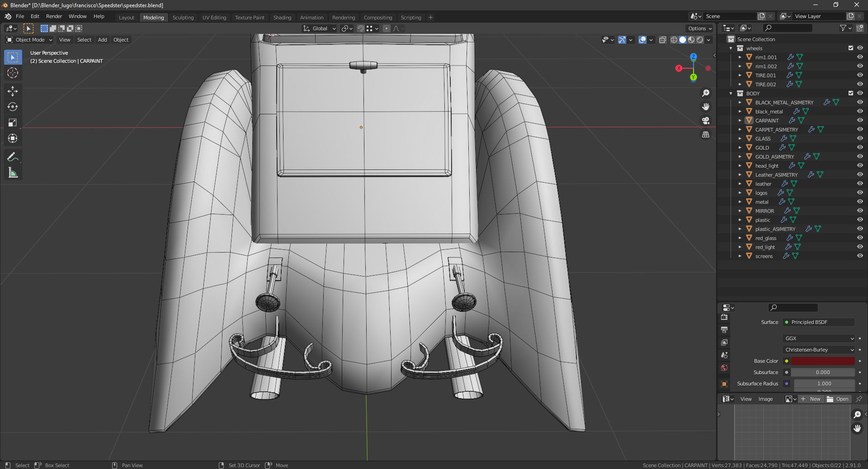The image size is (868, 469).
Task: Click the outliner search field
Action: tap(788, 28)
